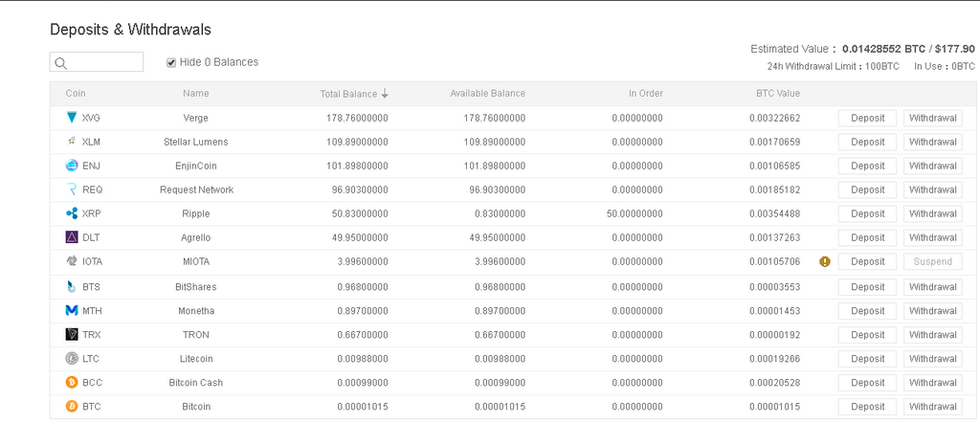This screenshot has height=424, width=980.
Task: Click the Ripple BTC value 0.00354488
Action: [775, 213]
